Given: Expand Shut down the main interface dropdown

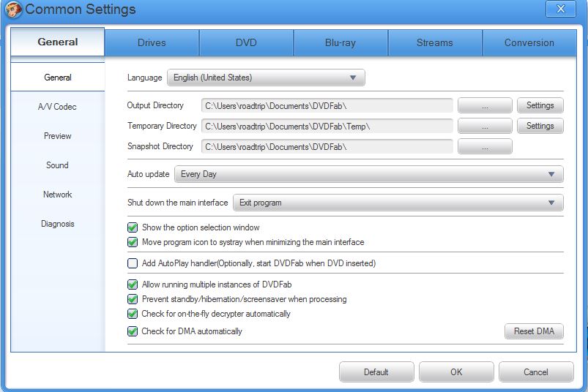Looking at the screenshot, I should pos(398,203).
